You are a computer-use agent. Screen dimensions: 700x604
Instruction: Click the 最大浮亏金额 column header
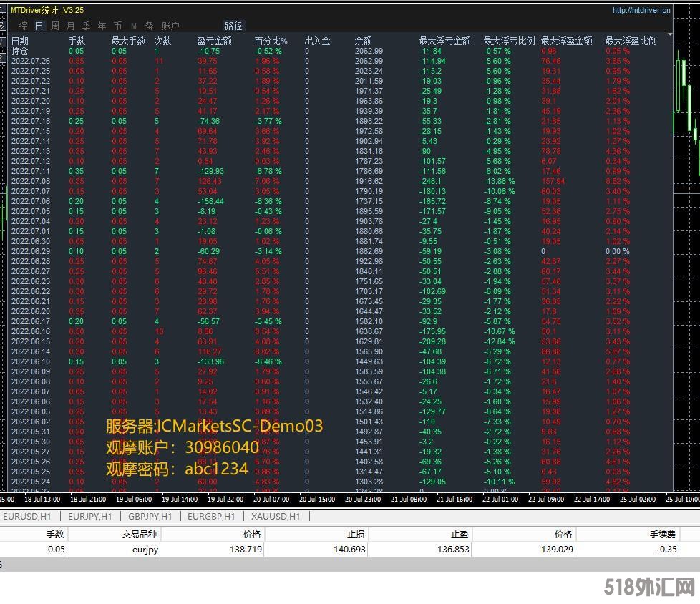point(444,41)
